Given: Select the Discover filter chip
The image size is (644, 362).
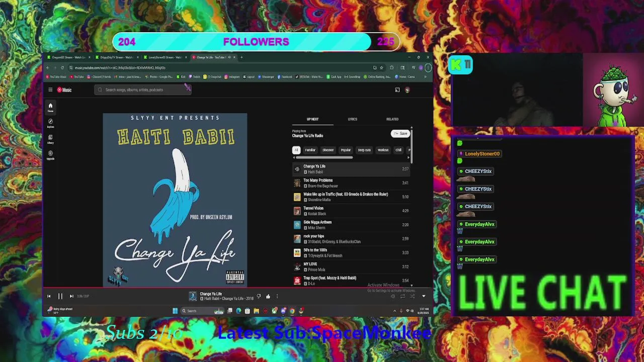Looking at the screenshot, I should tap(328, 150).
